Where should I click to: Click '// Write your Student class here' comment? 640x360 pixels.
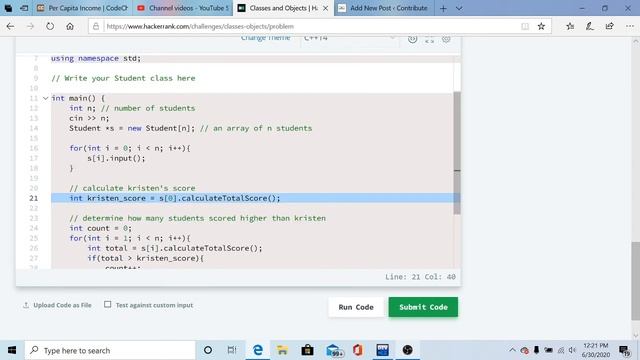(x=123, y=78)
